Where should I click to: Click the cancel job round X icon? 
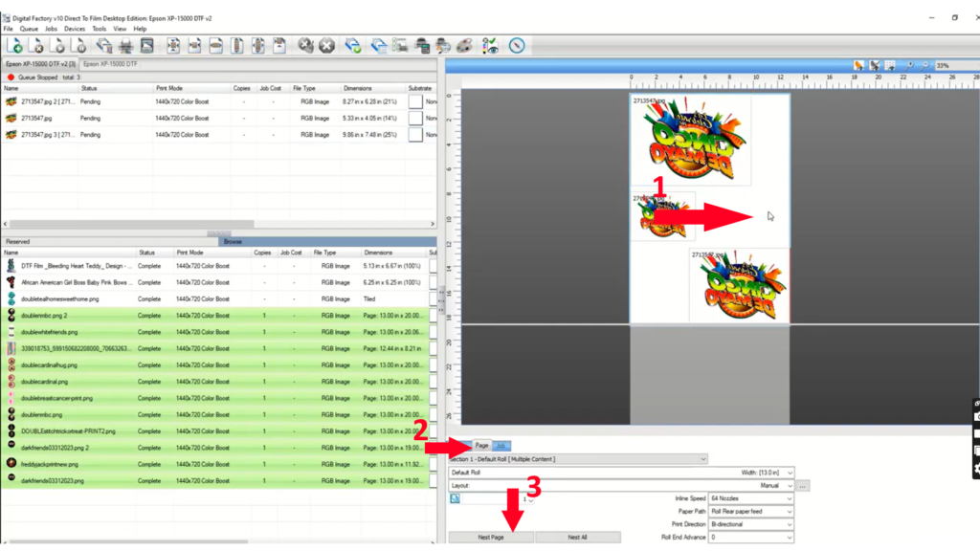pyautogui.click(x=327, y=46)
